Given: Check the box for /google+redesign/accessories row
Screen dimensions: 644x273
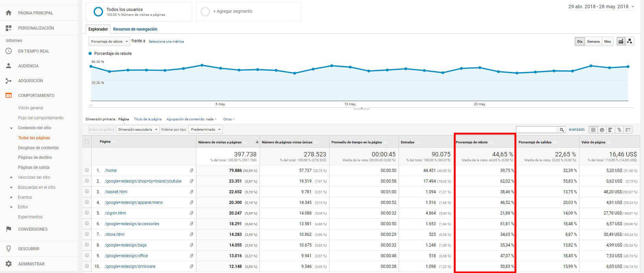Looking at the screenshot, I should [x=87, y=223].
